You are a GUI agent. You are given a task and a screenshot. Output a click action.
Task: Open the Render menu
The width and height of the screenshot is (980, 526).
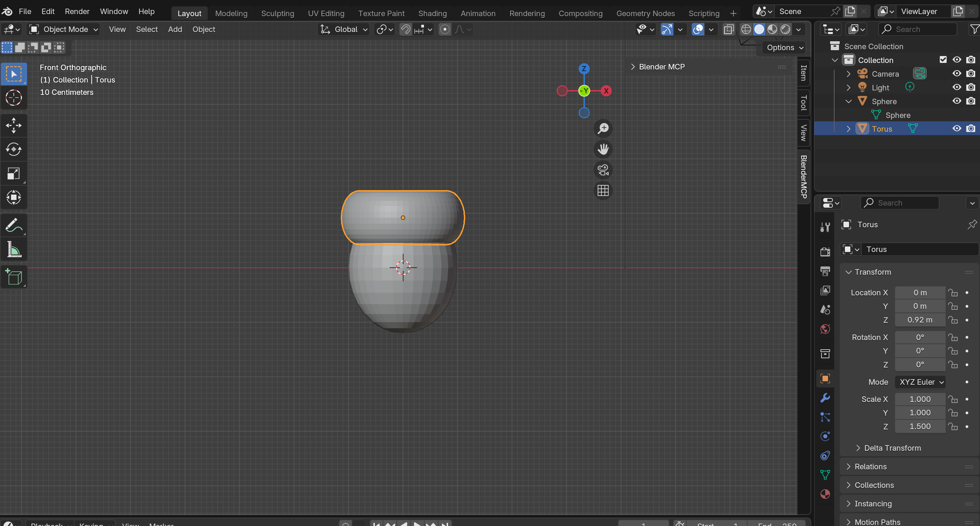[77, 11]
